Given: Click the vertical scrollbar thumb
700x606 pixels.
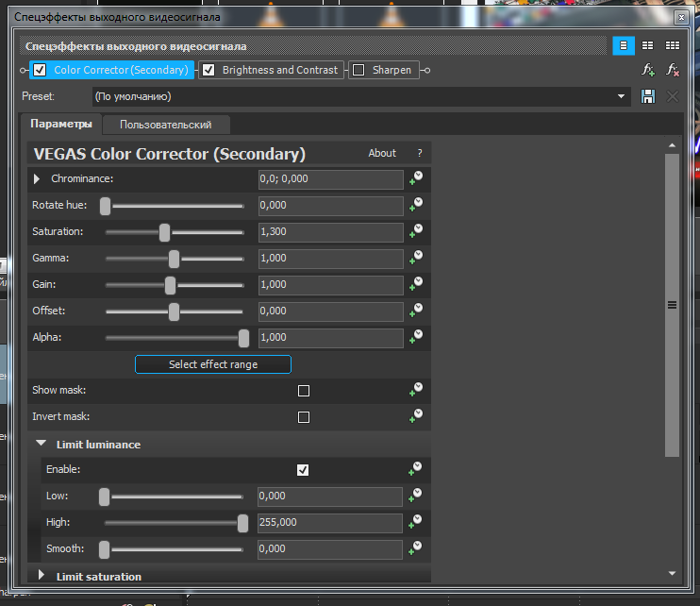Looking at the screenshot, I should [x=672, y=305].
